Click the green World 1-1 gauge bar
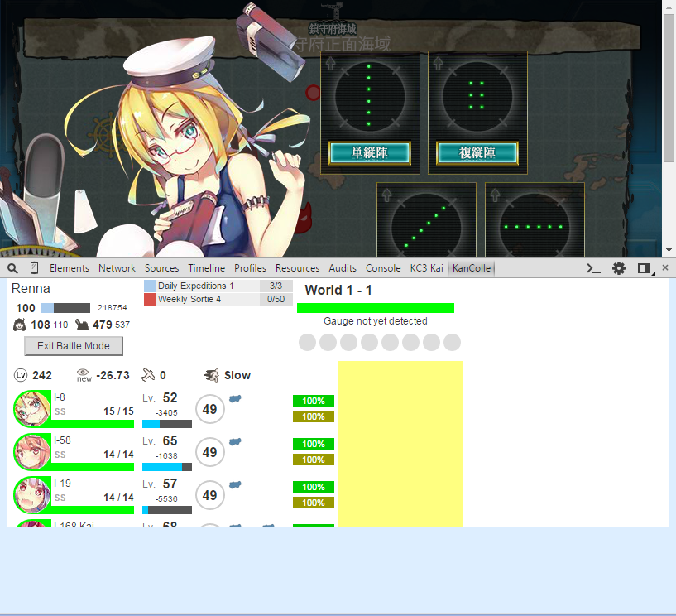 tap(376, 308)
